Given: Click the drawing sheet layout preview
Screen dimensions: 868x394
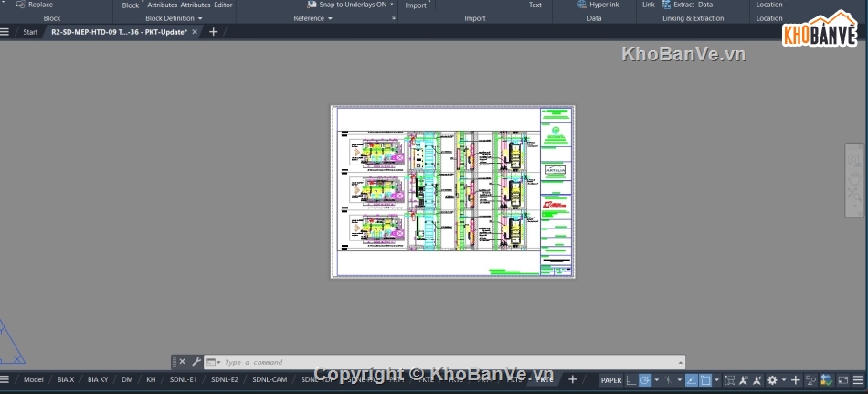Looking at the screenshot, I should pyautogui.click(x=452, y=192).
